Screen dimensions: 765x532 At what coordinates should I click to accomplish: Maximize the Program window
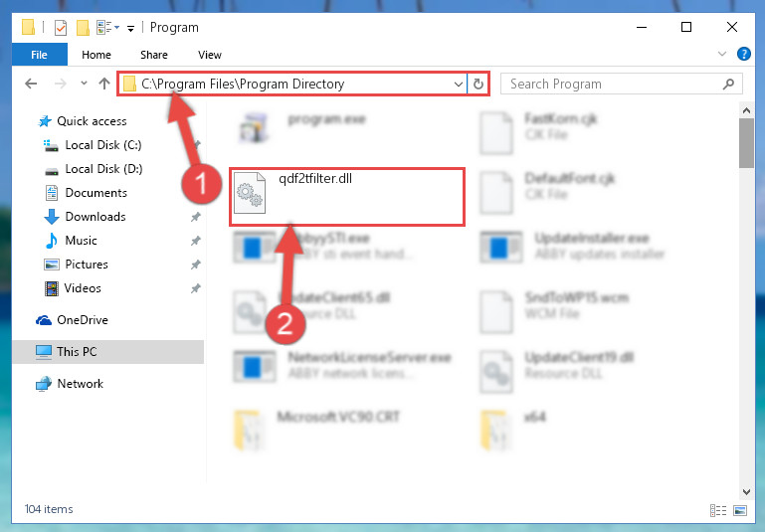686,27
